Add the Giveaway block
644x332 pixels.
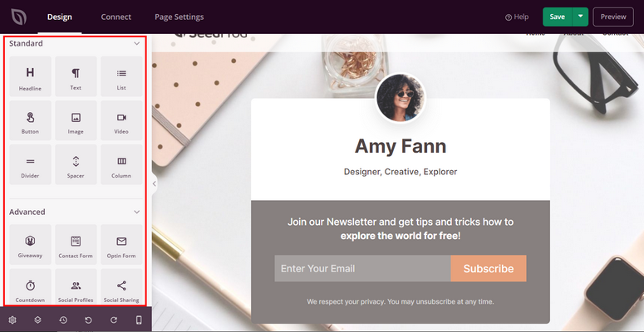(x=30, y=245)
